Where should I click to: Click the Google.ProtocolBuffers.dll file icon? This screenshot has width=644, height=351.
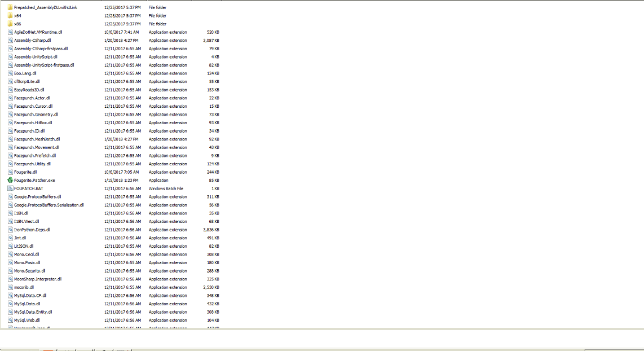coord(10,196)
